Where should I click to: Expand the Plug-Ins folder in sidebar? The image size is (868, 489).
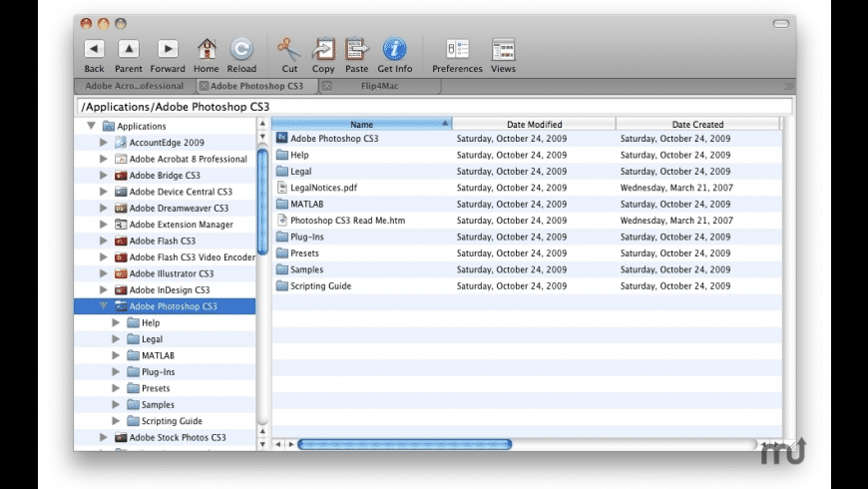click(x=117, y=372)
